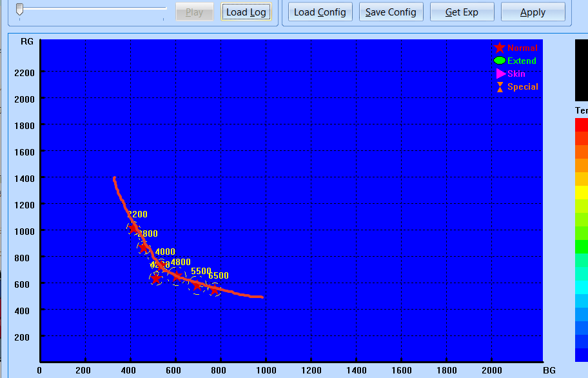Click the right end of the red curve
Screen dimensions: 588x378
pyautogui.click(x=261, y=297)
